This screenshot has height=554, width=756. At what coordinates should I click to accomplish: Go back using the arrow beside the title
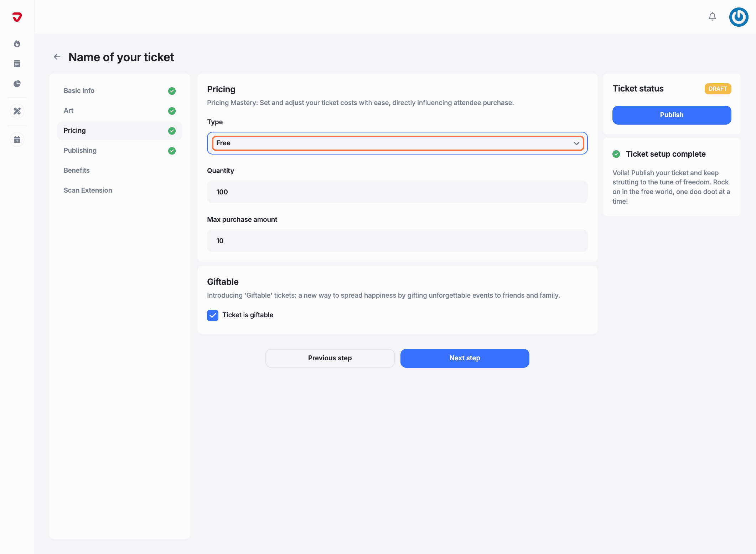57,57
